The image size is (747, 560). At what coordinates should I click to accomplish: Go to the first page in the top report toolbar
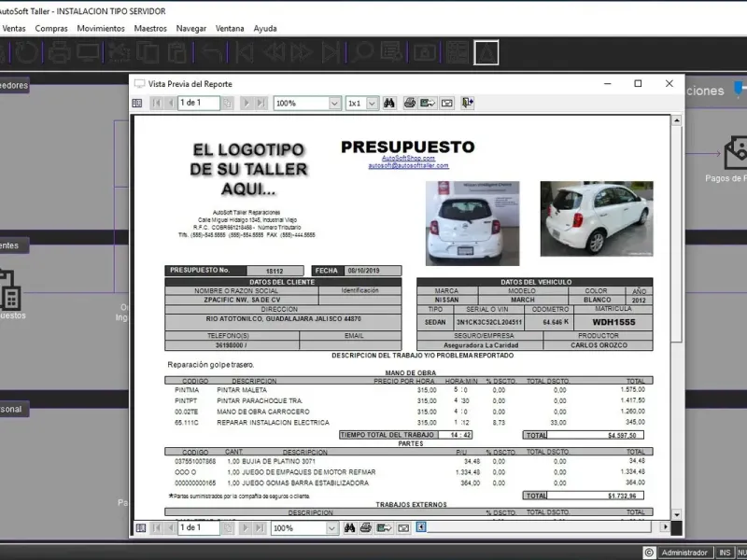[156, 103]
